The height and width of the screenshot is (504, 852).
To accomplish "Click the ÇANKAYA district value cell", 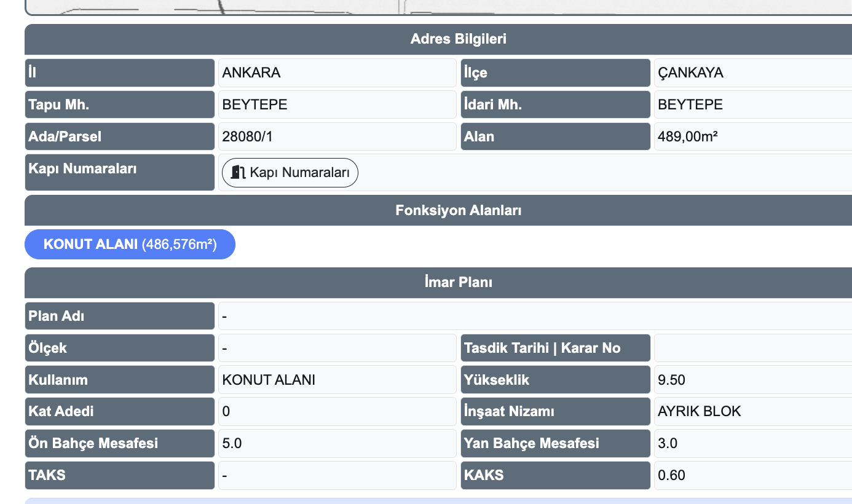I will coord(752,73).
